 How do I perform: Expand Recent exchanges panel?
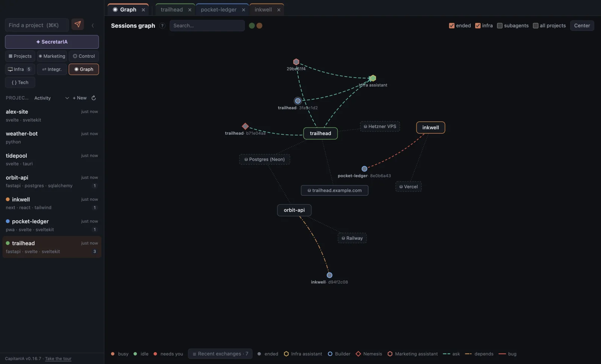click(x=220, y=354)
